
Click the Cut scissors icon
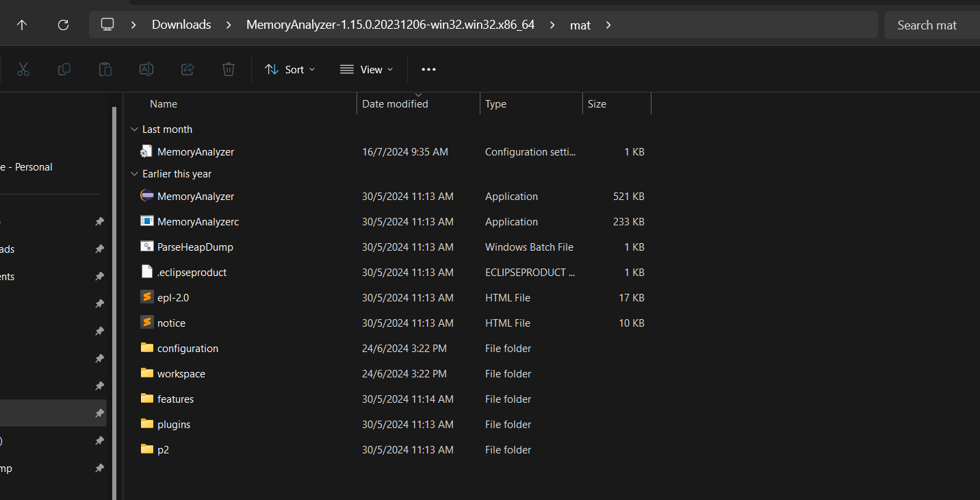[x=23, y=69]
